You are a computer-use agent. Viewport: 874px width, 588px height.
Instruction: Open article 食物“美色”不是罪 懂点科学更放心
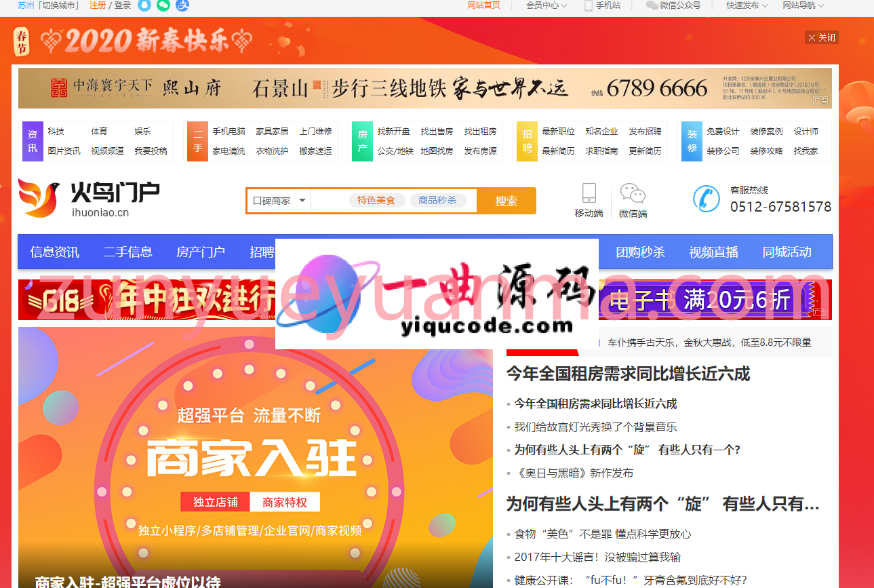pos(603,534)
